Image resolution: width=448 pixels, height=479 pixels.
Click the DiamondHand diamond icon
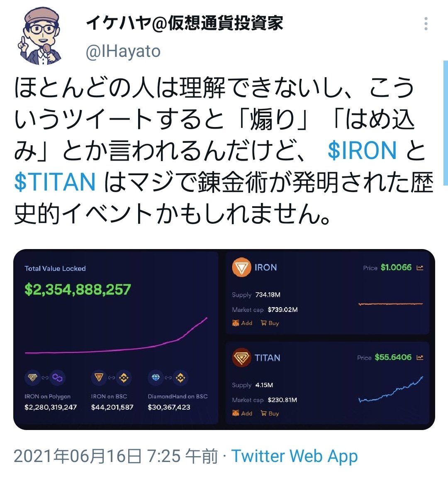click(x=156, y=378)
